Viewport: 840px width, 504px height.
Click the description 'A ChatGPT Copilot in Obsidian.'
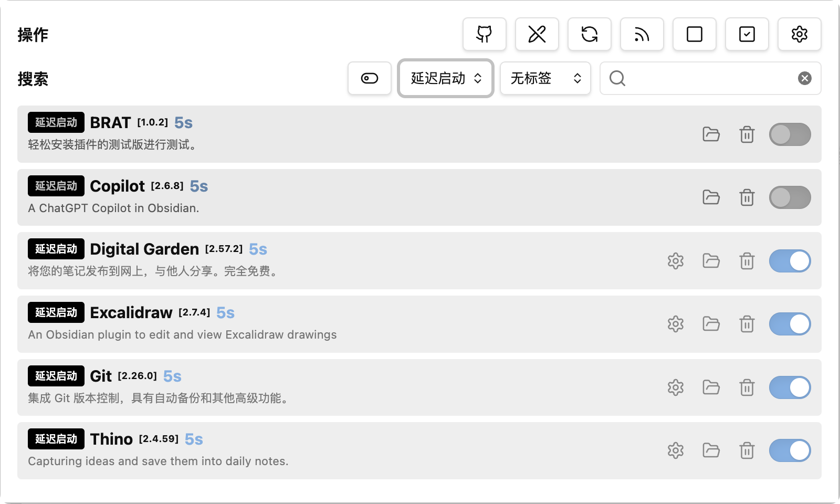click(113, 208)
